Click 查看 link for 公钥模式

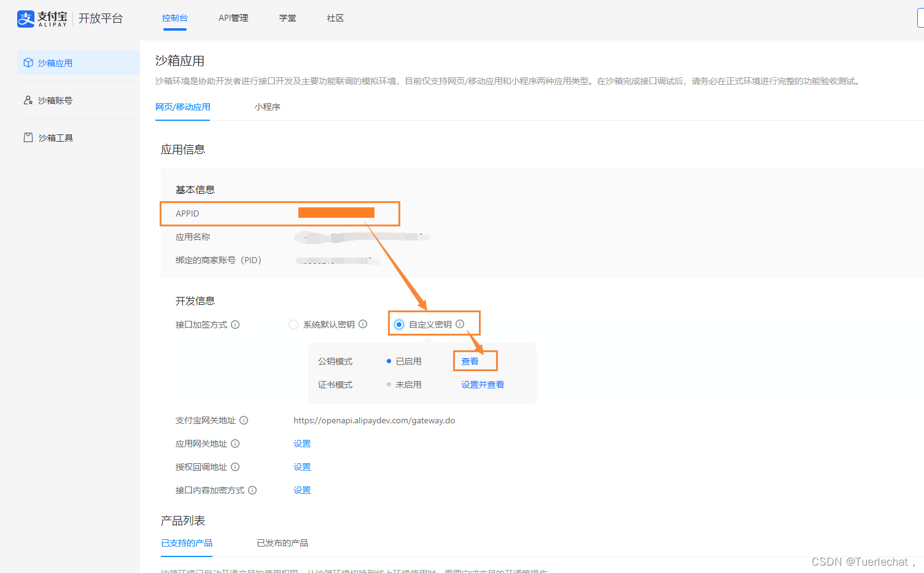click(470, 361)
